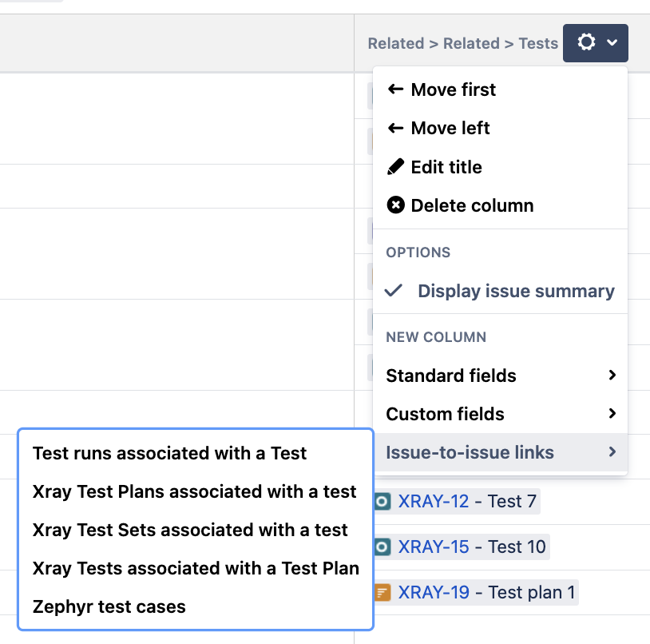Click the test icon beside XRAY-12
This screenshot has height=644, width=650.
point(382,502)
